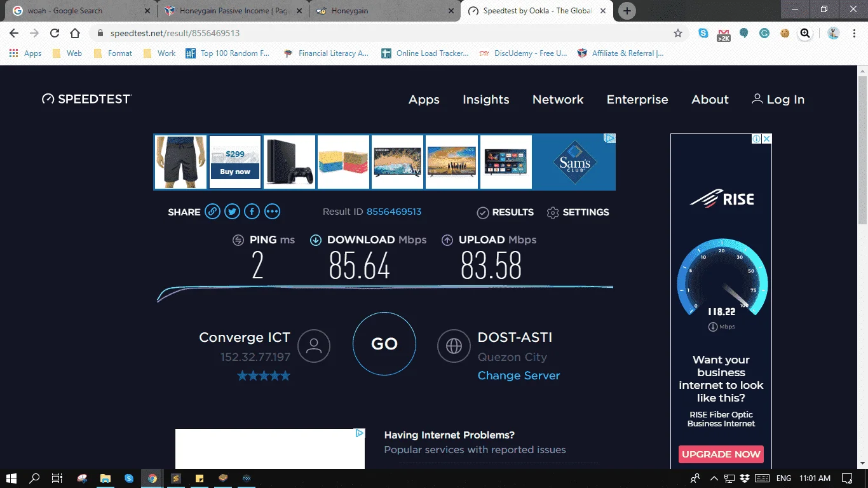
Task: Open the Affiliate & Referral bookmark
Action: point(620,53)
